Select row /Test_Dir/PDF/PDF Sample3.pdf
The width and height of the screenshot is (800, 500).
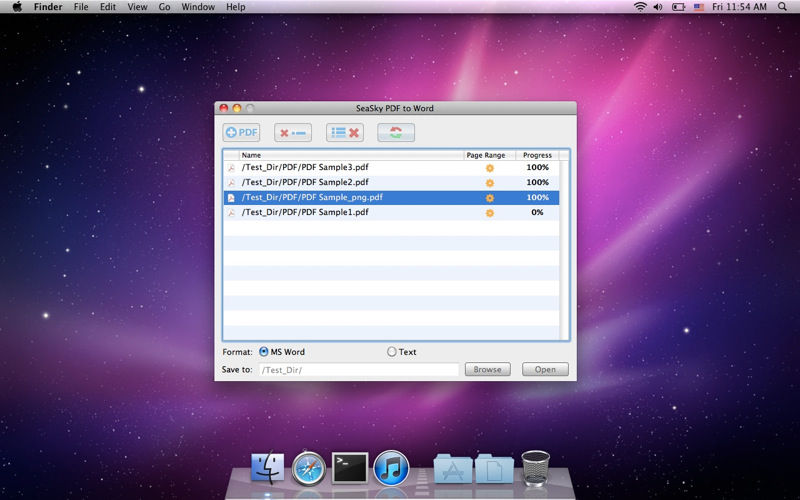point(391,167)
